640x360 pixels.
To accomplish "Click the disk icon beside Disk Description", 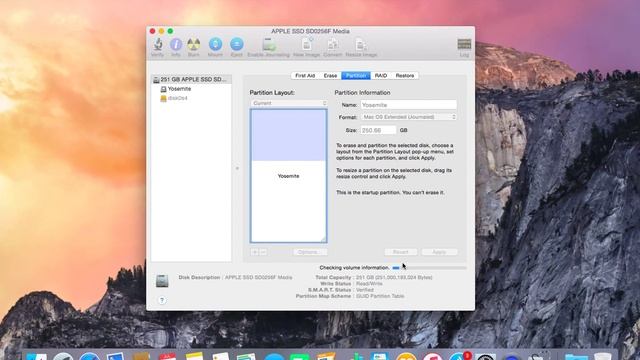I will (x=162, y=281).
